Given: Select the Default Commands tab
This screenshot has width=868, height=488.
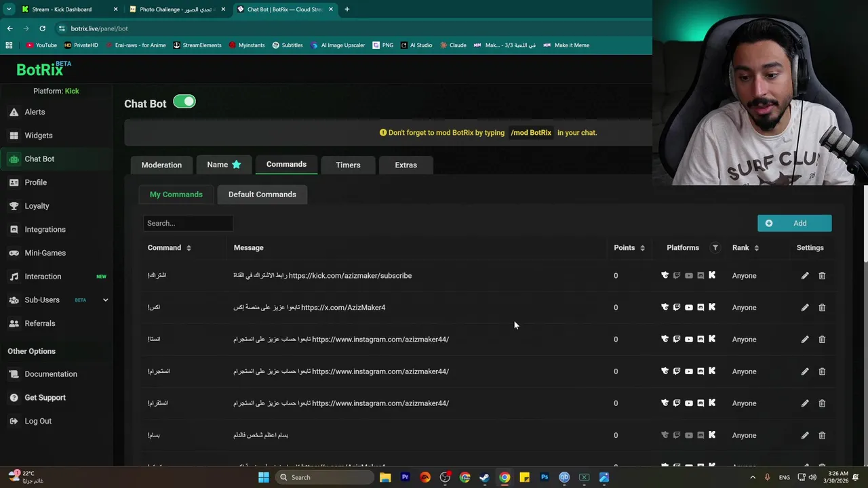Looking at the screenshot, I should (x=262, y=195).
